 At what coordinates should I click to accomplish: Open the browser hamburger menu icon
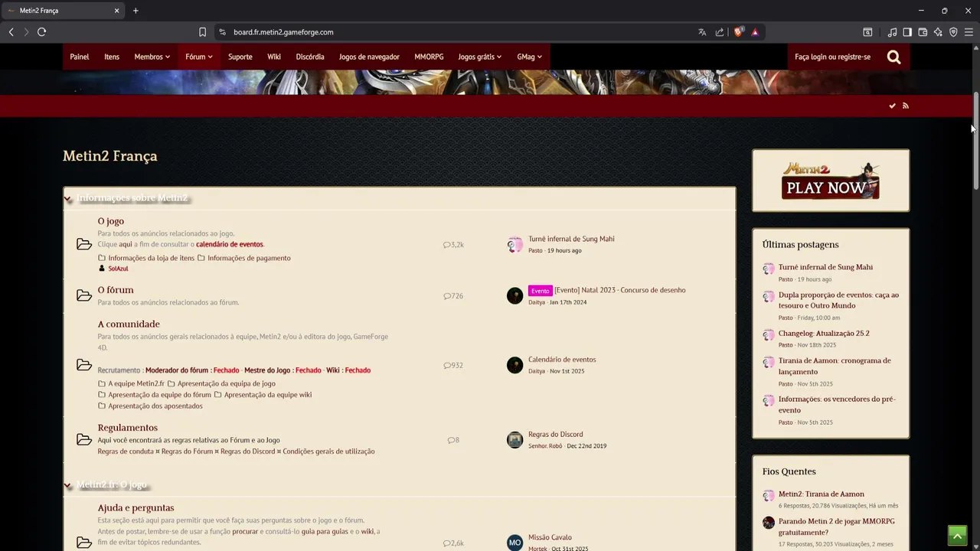(x=969, y=32)
